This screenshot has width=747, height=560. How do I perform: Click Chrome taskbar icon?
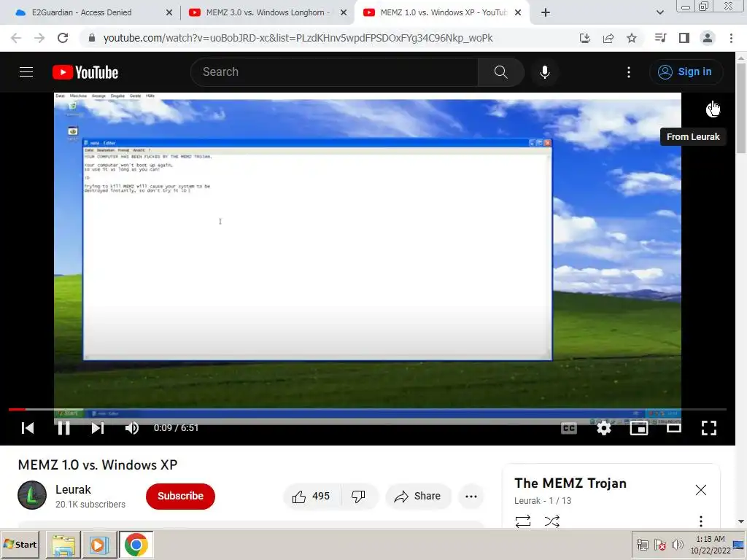pyautogui.click(x=136, y=545)
